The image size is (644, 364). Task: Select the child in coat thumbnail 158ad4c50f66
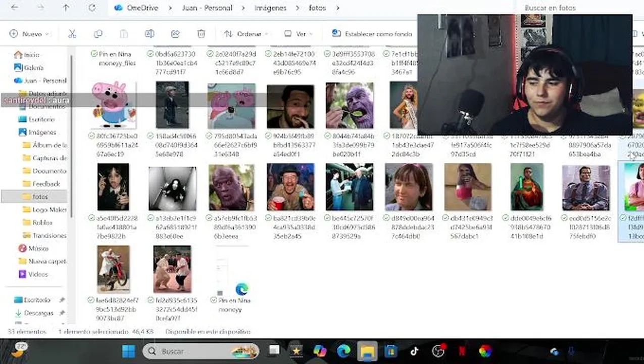click(172, 105)
